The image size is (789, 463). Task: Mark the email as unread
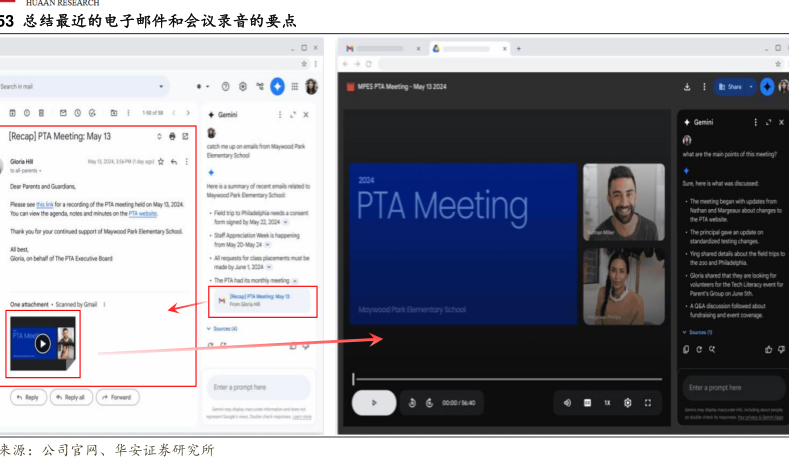pyautogui.click(x=63, y=113)
